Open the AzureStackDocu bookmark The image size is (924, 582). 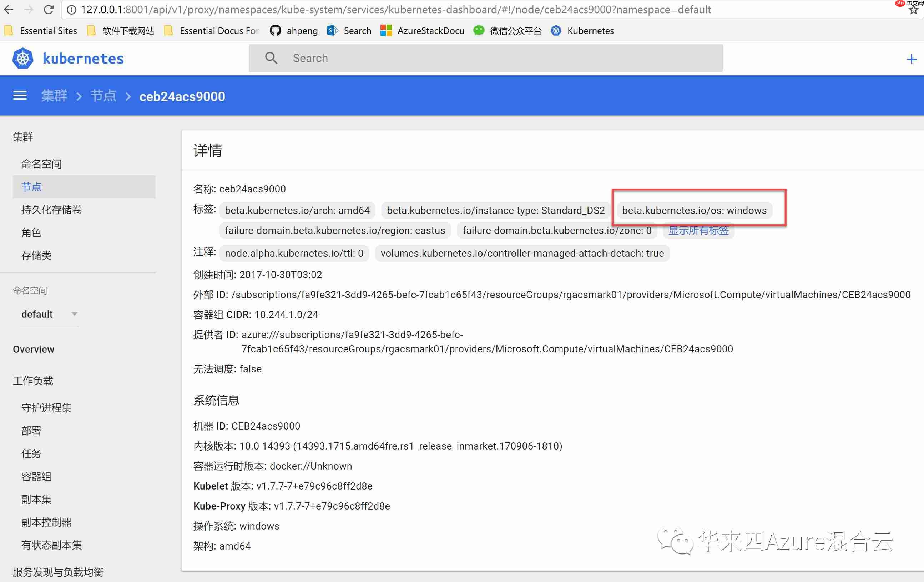pyautogui.click(x=430, y=31)
